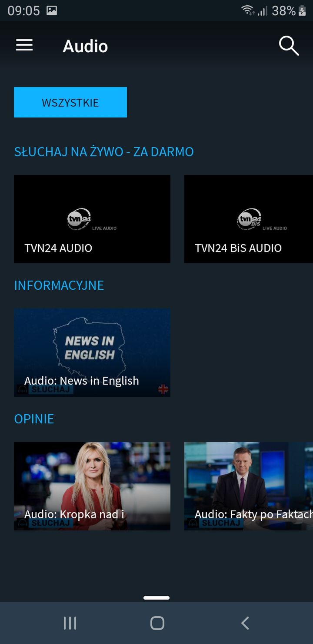The image size is (313, 644).
Task: Open the TVN24 BiS AUDIO stream
Action: click(x=249, y=219)
